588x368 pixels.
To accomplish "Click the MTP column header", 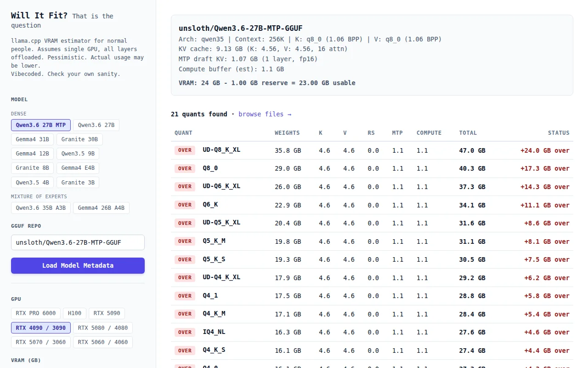I will click(x=397, y=133).
